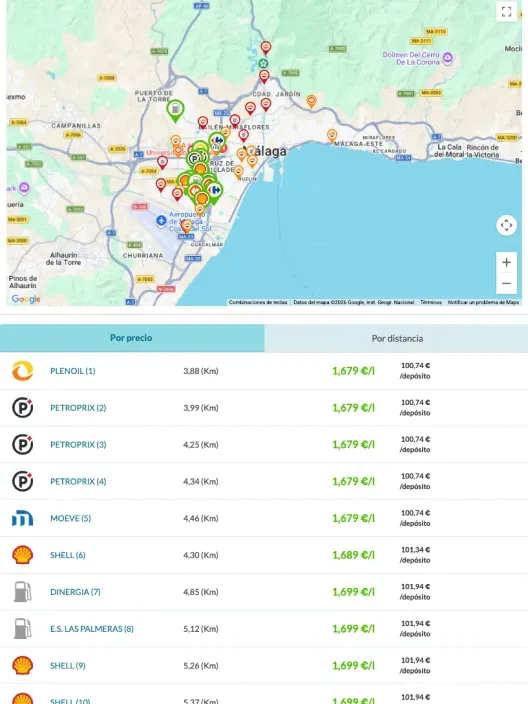
Task: Toggle fullscreen map view
Action: click(506, 12)
